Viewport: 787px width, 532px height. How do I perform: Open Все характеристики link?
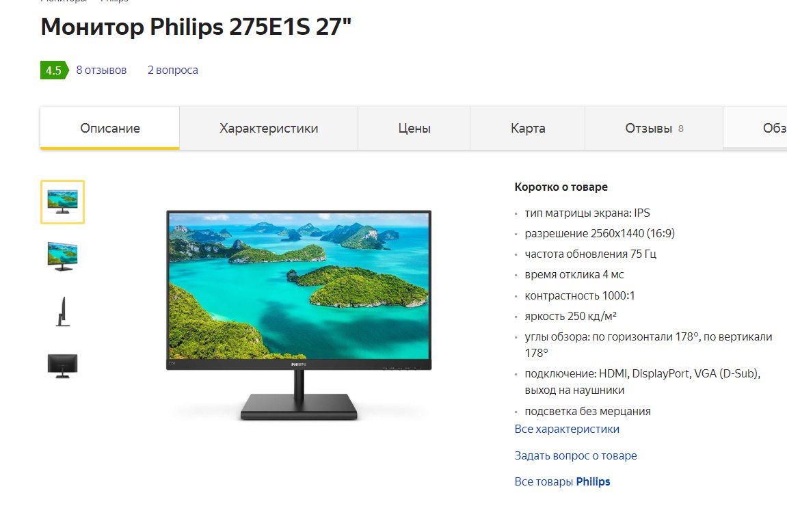click(x=567, y=429)
